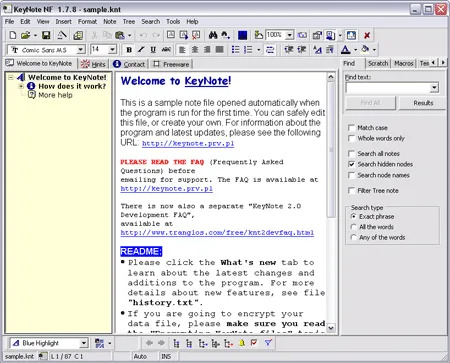Click the red X icon in the toolbar

tap(367, 35)
